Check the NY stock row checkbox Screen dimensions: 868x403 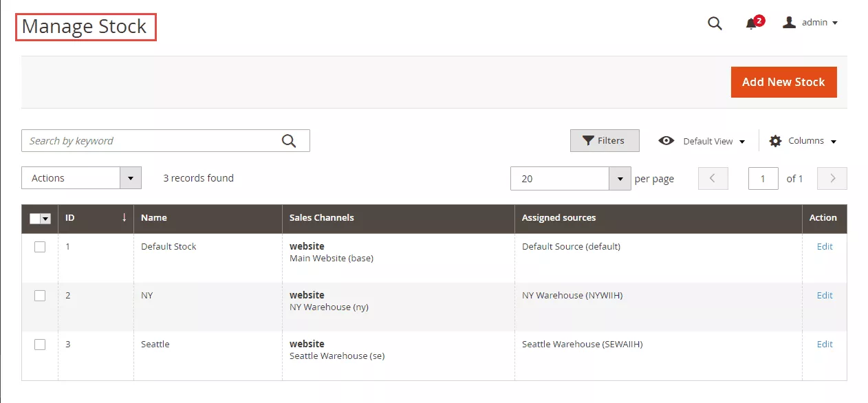[40, 296]
